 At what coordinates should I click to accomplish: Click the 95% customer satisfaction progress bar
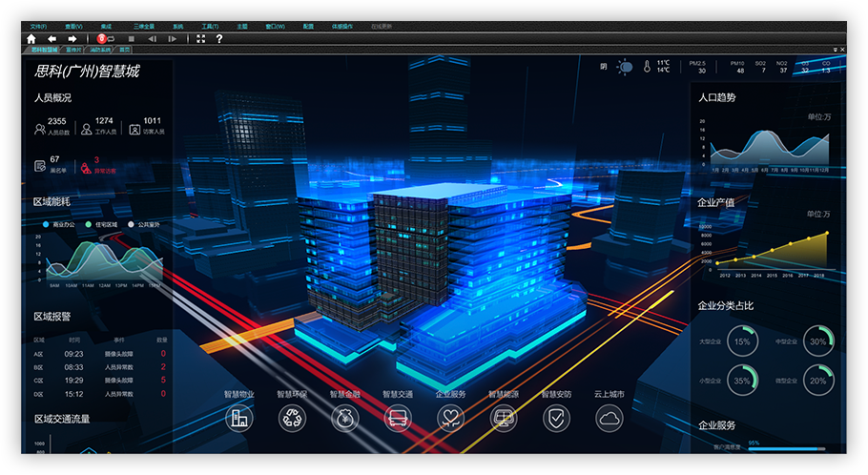click(787, 448)
